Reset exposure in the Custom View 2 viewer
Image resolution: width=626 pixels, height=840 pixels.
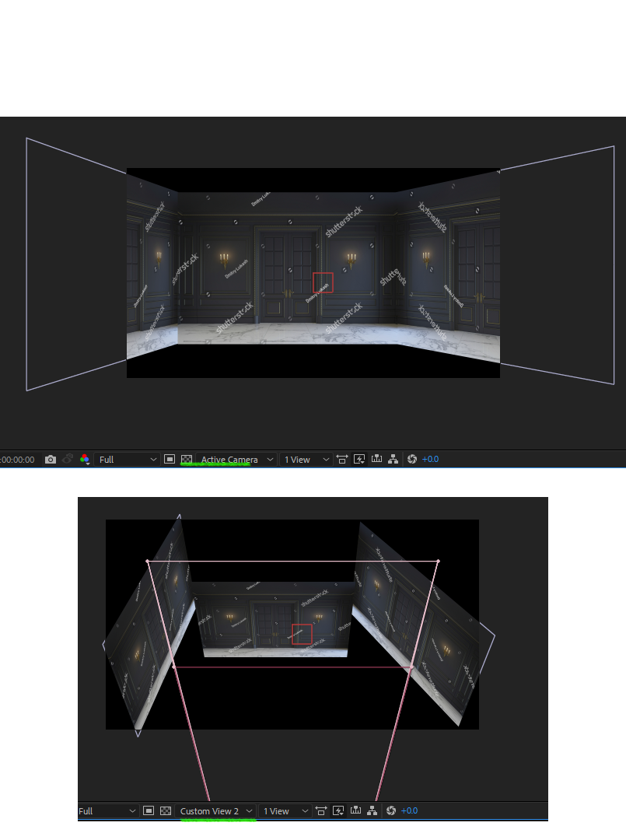click(391, 810)
